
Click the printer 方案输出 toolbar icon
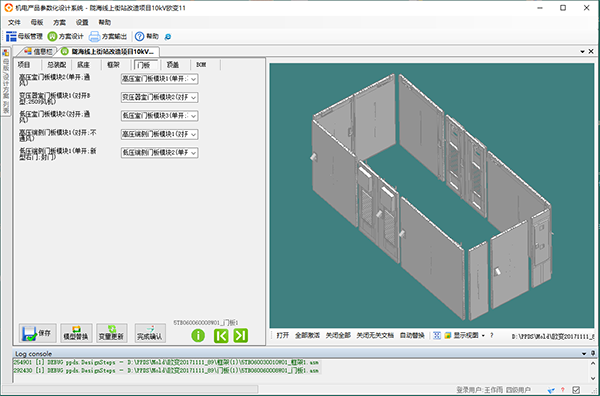point(94,36)
